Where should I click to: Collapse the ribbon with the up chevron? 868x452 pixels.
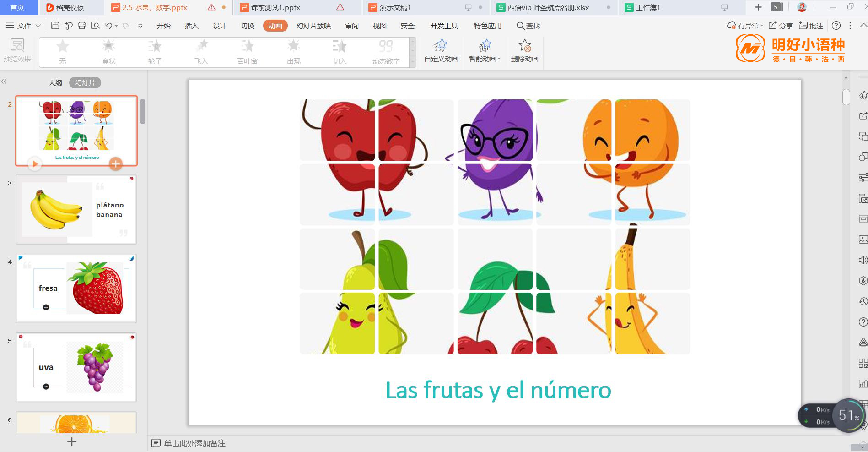point(863,26)
